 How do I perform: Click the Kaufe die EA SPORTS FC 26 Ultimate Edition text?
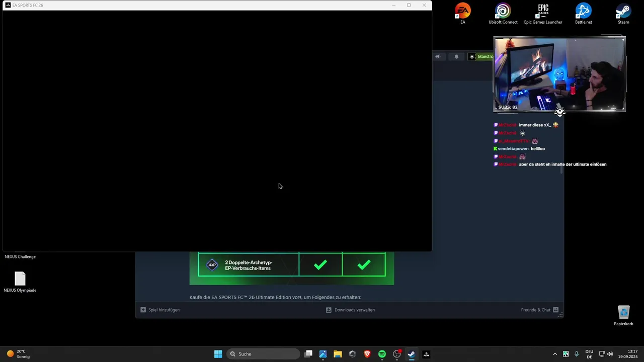[275, 297]
